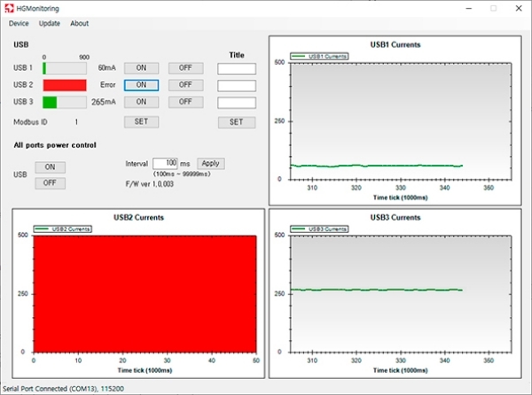Click the USB 2 title input field
Image resolution: width=532 pixels, height=395 pixels.
(236, 85)
